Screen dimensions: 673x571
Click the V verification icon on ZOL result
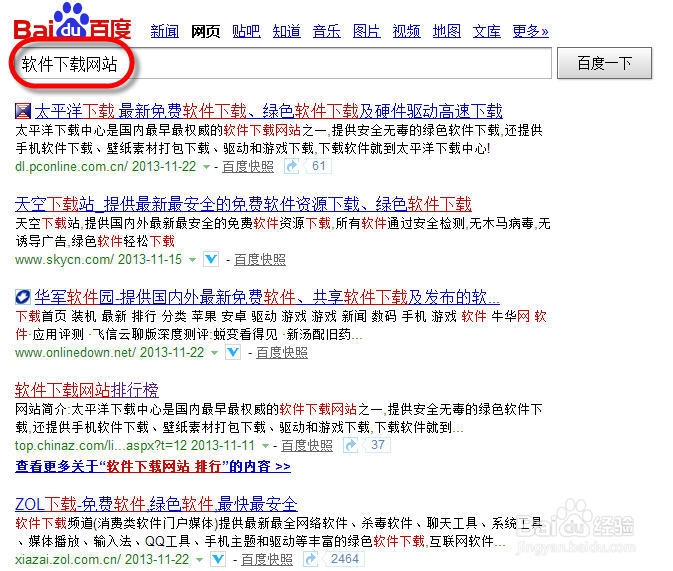pos(218,559)
